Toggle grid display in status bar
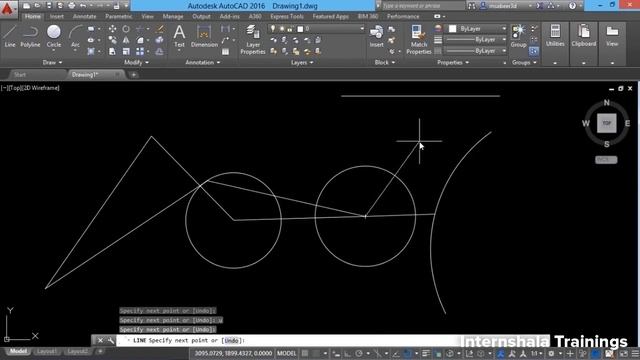Screen dimensions: 640x360 (x=305, y=353)
